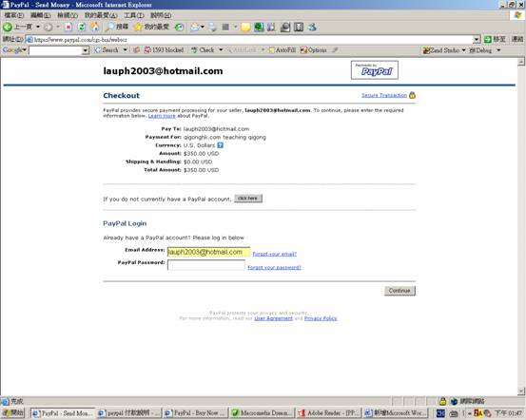Click the grey Forward arrow button

49,28
